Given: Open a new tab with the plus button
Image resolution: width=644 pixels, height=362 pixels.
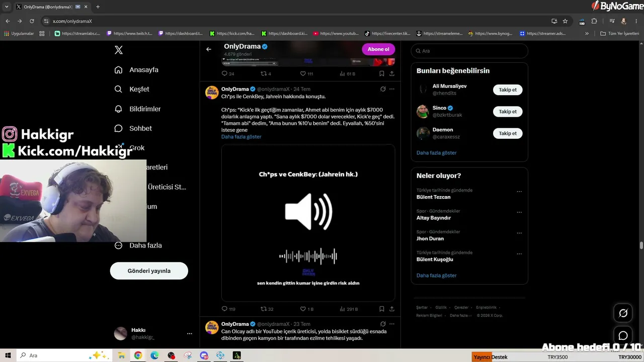Looking at the screenshot, I should coord(98,7).
